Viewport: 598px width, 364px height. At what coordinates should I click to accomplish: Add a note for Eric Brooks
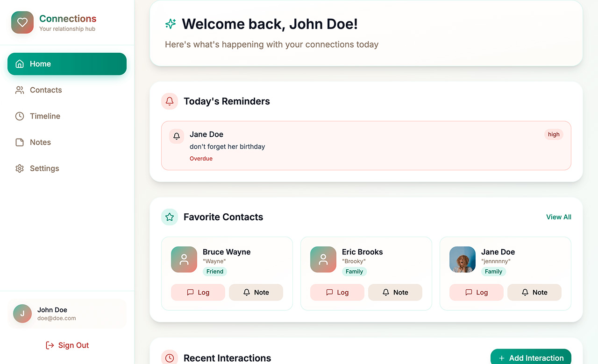[395, 292]
